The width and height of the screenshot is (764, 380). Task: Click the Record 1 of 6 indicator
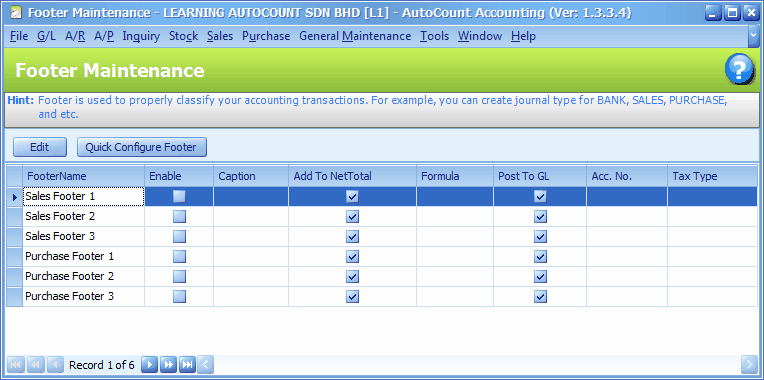(102, 365)
